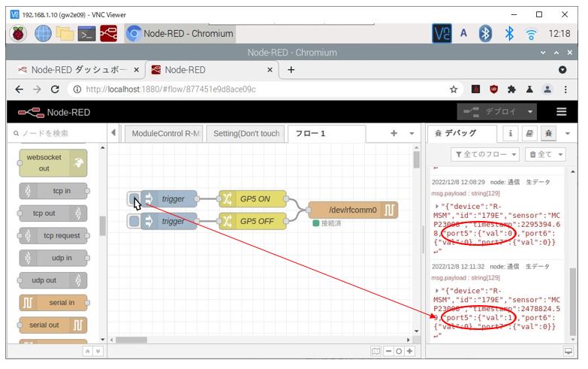The image size is (588, 369).
Task: Click the palette node search field
Action: pyautogui.click(x=56, y=133)
